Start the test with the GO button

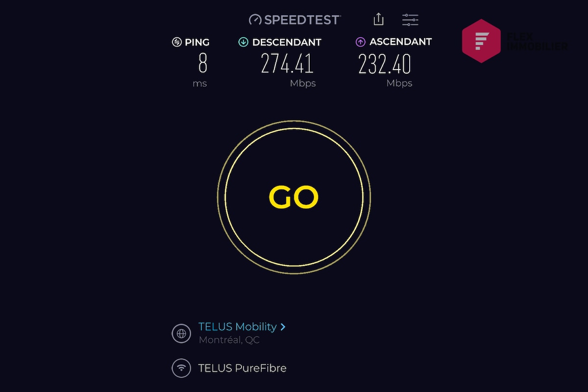(294, 197)
